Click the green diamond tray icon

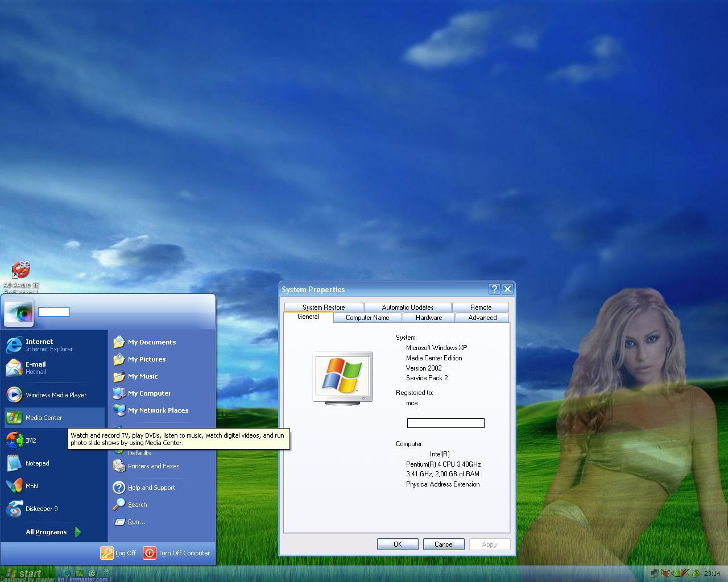point(697,573)
